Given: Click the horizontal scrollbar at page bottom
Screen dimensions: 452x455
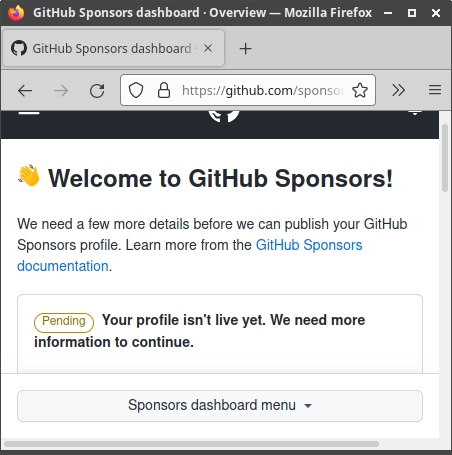Looking at the screenshot, I should (192, 444).
